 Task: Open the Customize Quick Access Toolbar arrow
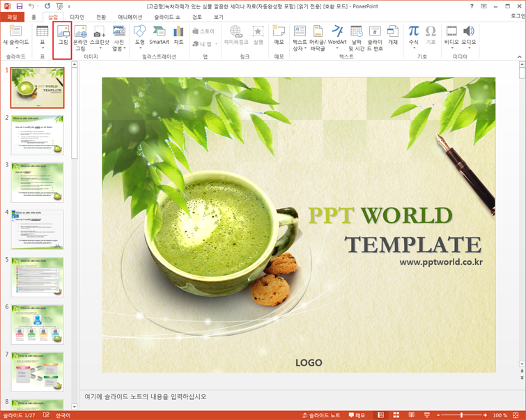(70, 6)
